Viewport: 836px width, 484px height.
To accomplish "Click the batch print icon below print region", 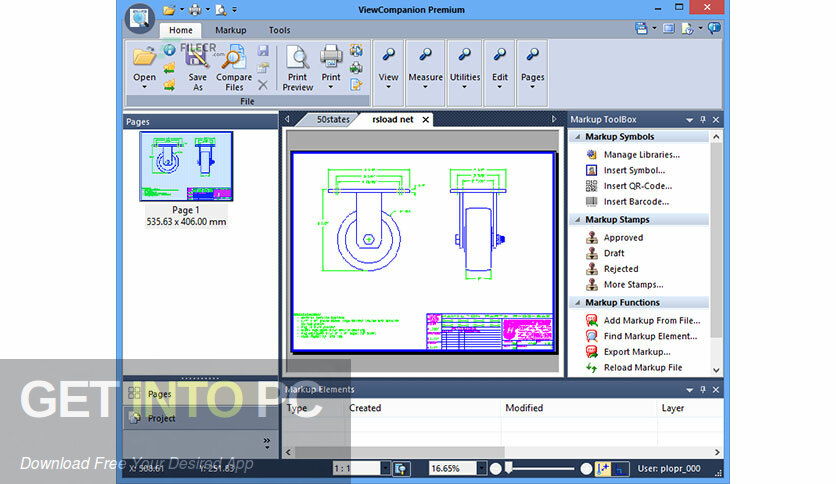I will (356, 68).
